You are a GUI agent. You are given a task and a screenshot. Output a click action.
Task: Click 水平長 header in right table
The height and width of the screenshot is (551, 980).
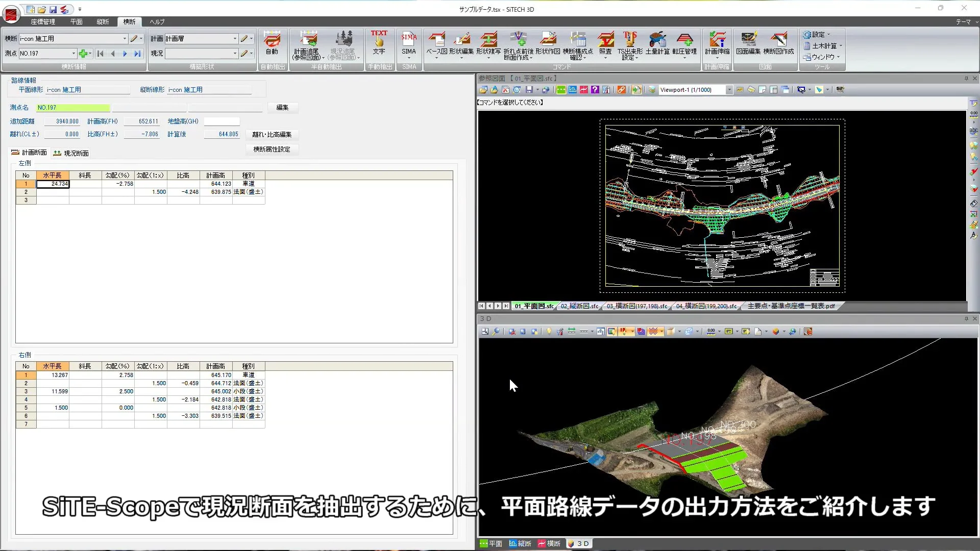53,366
